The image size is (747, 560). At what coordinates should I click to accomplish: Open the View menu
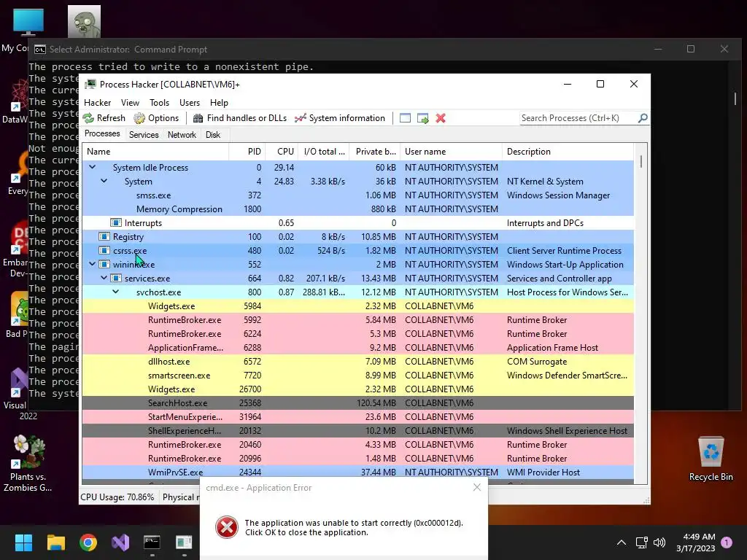point(130,103)
